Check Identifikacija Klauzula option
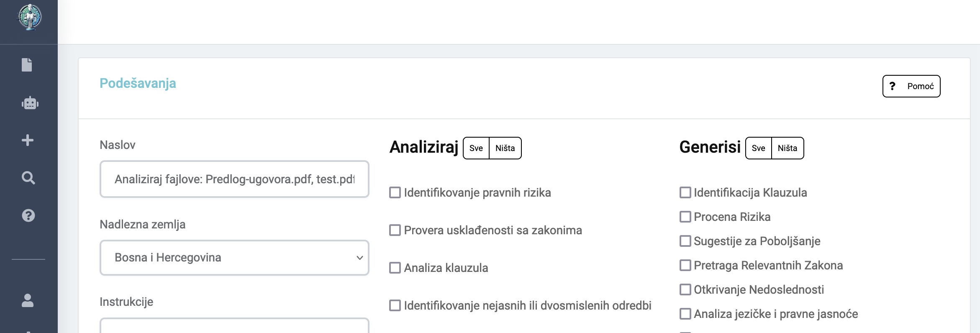 point(685,192)
